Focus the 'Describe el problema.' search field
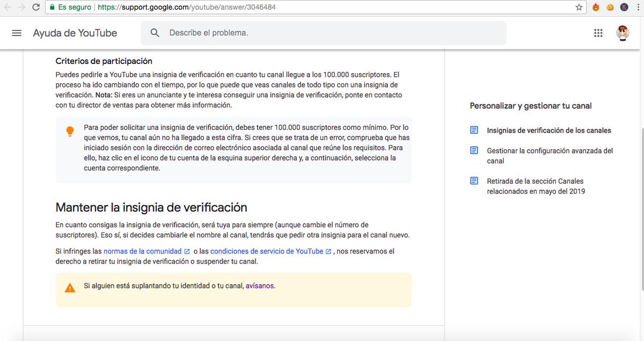Image resolution: width=644 pixels, height=341 pixels. (323, 33)
